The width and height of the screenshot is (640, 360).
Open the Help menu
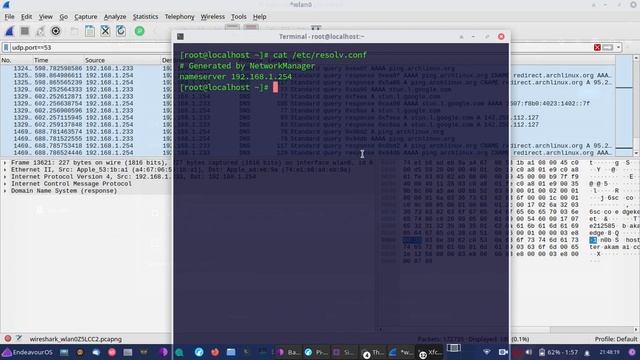pyautogui.click(x=260, y=17)
